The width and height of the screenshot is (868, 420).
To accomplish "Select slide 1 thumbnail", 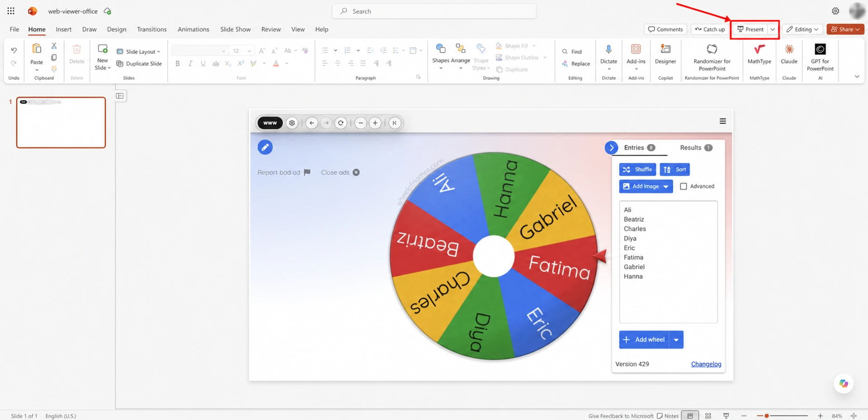I will point(61,123).
